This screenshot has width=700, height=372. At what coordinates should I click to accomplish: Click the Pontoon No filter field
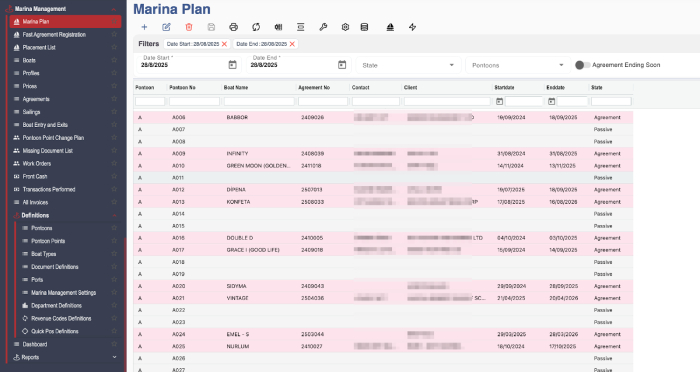[x=194, y=101]
